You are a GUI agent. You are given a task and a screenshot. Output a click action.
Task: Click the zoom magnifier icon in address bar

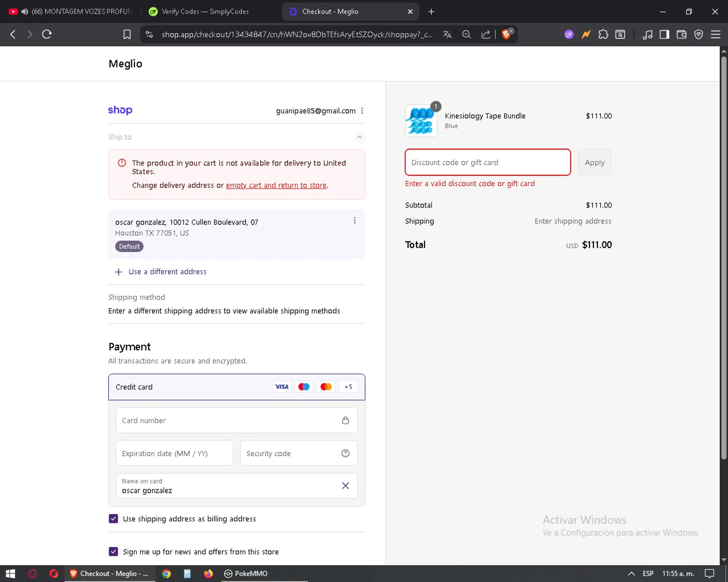tap(466, 34)
